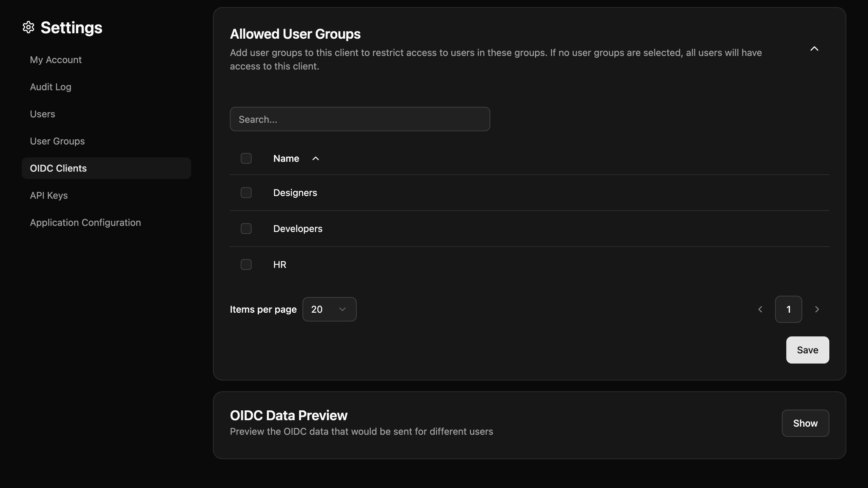Click the search field
Screen dimensions: 868x488
pyautogui.click(x=359, y=119)
